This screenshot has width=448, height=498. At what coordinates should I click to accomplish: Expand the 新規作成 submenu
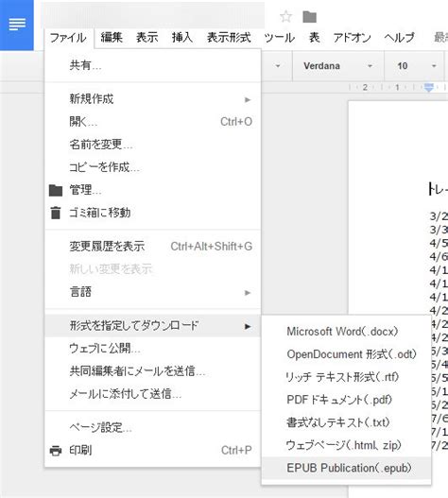153,99
